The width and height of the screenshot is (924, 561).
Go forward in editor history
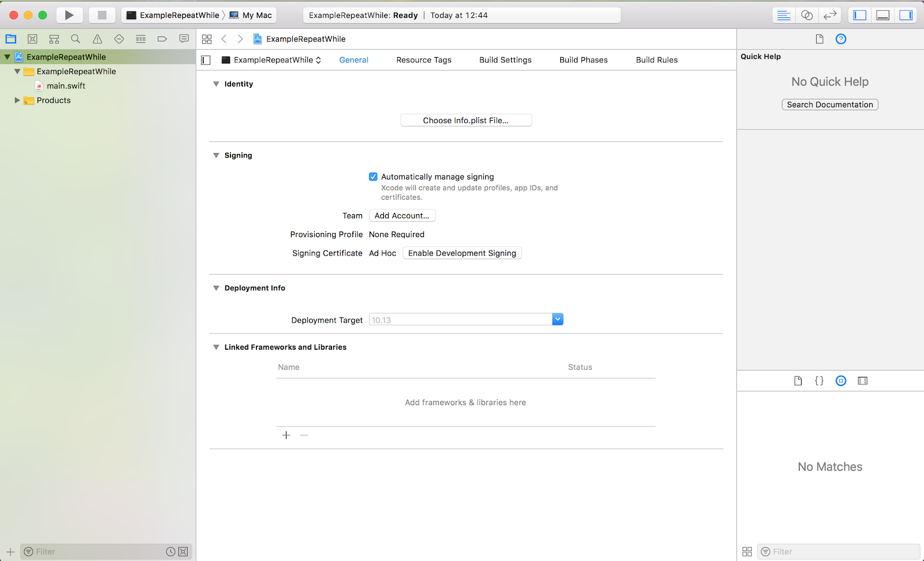tap(240, 39)
